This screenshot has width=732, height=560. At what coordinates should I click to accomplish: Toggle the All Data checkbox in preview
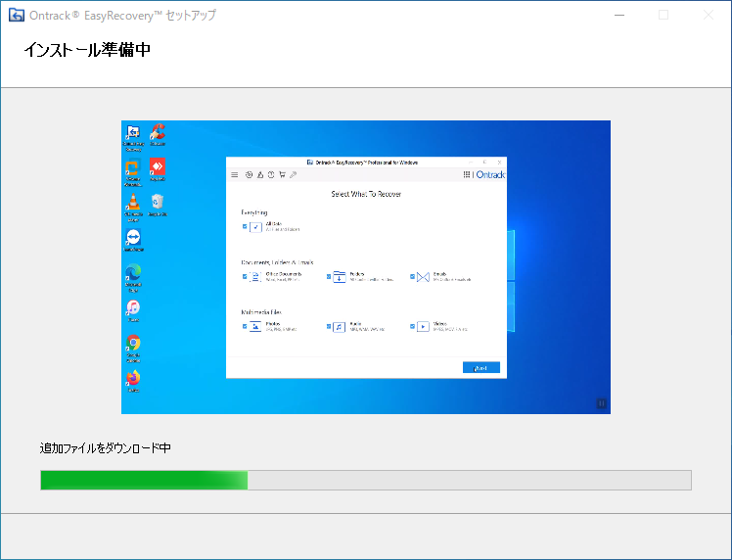[245, 226]
